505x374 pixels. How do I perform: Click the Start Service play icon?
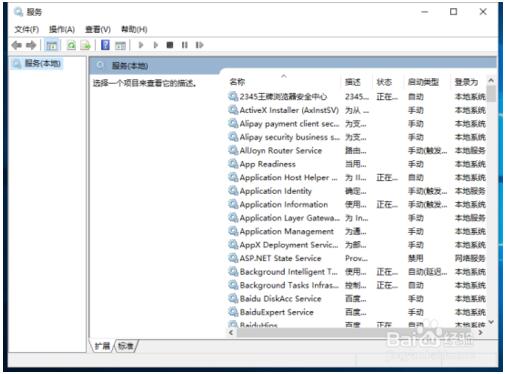pos(141,45)
